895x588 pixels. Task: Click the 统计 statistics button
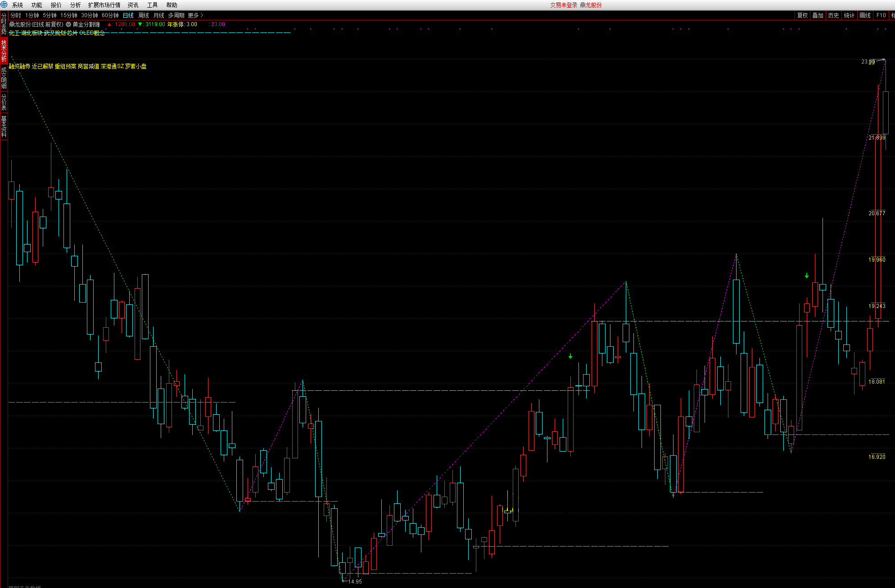point(850,15)
